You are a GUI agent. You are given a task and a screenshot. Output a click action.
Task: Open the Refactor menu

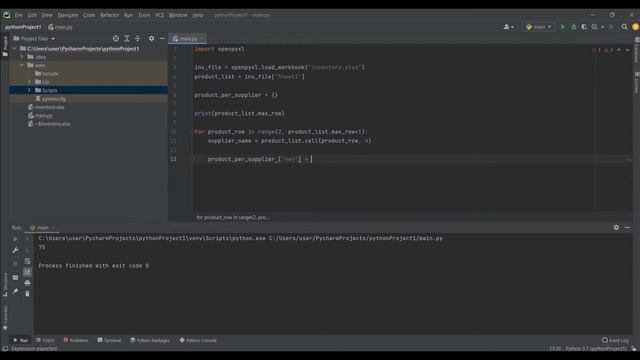point(110,15)
